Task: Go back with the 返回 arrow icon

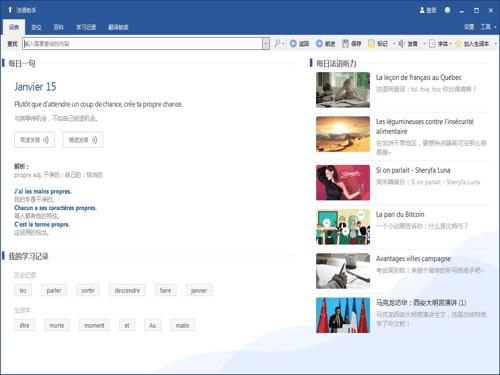Action: click(x=293, y=44)
